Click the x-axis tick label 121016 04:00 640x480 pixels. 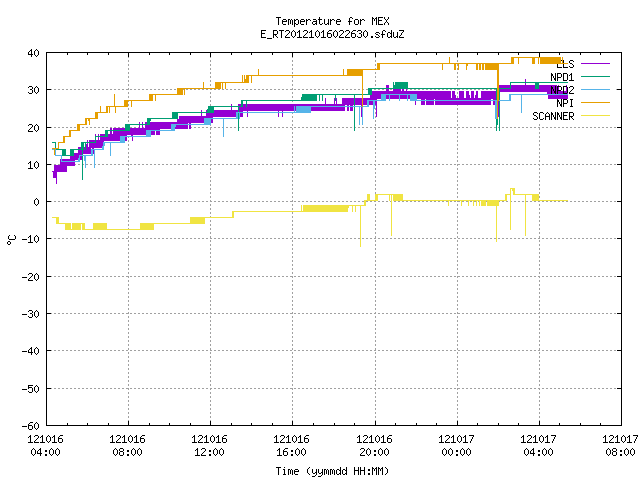45,446
